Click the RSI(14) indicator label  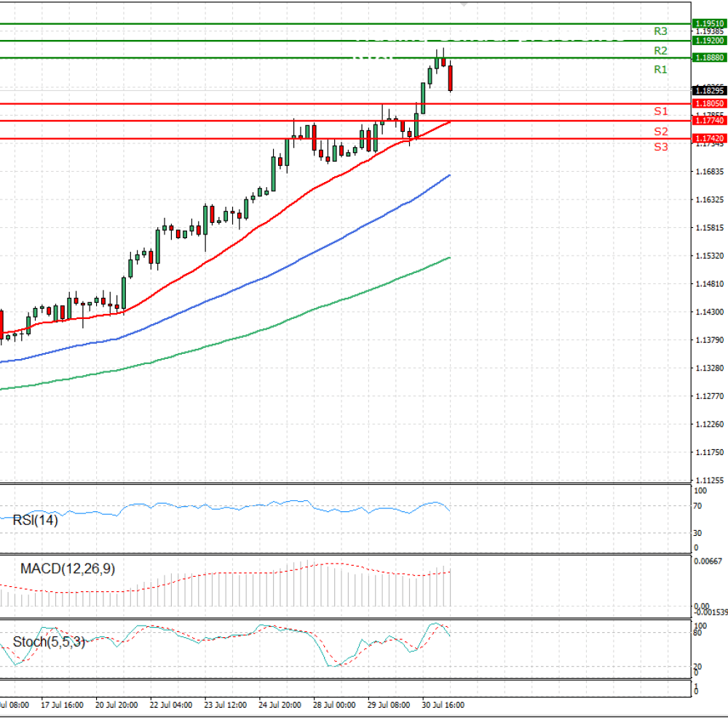pos(35,520)
